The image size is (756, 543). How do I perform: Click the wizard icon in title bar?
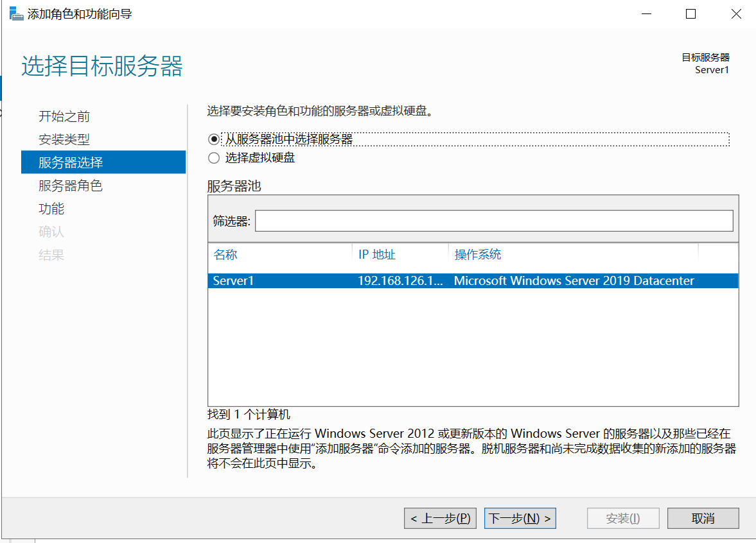click(16, 13)
